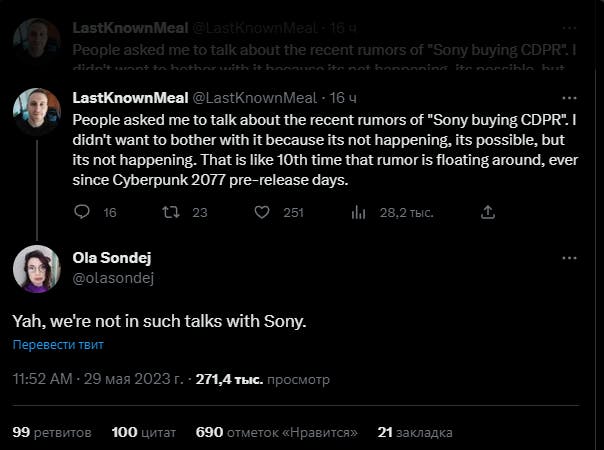Click the faded top tweet's avatar
604x450 pixels.
coord(35,38)
